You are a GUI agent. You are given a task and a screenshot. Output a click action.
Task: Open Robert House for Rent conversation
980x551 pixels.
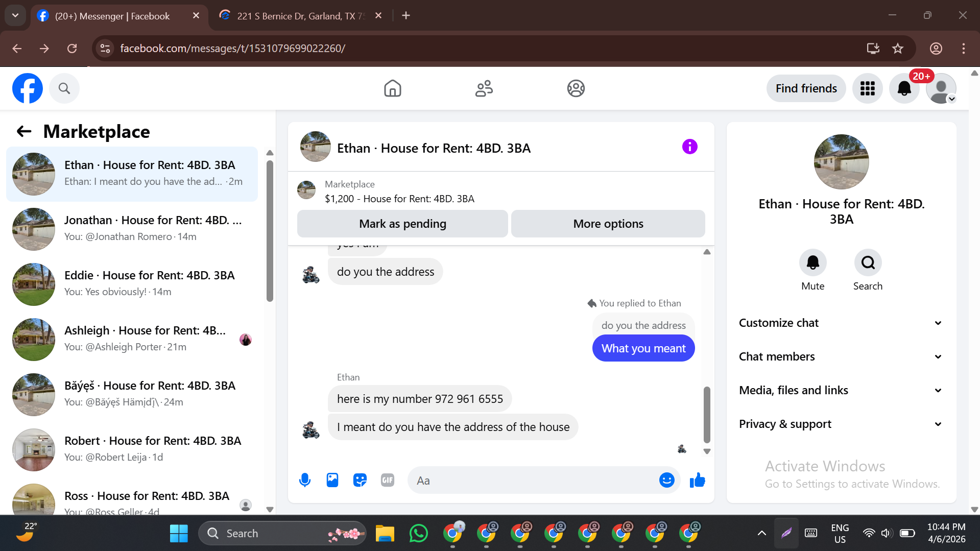point(132,450)
